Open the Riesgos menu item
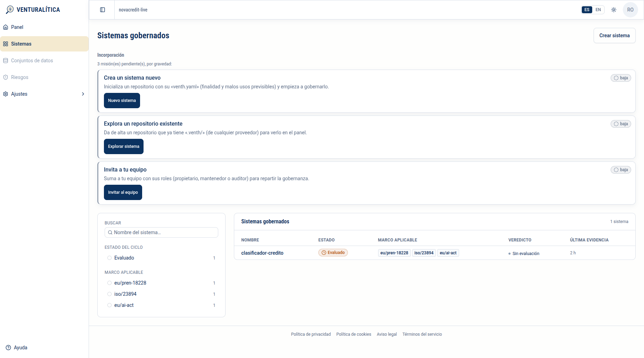644x358 pixels. [44, 77]
